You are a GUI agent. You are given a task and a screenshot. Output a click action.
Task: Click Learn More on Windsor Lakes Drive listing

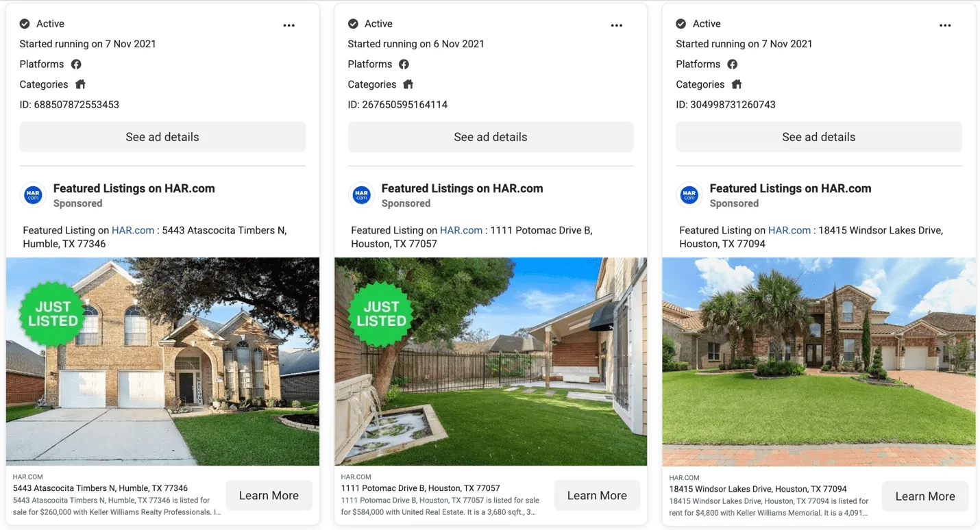925,496
